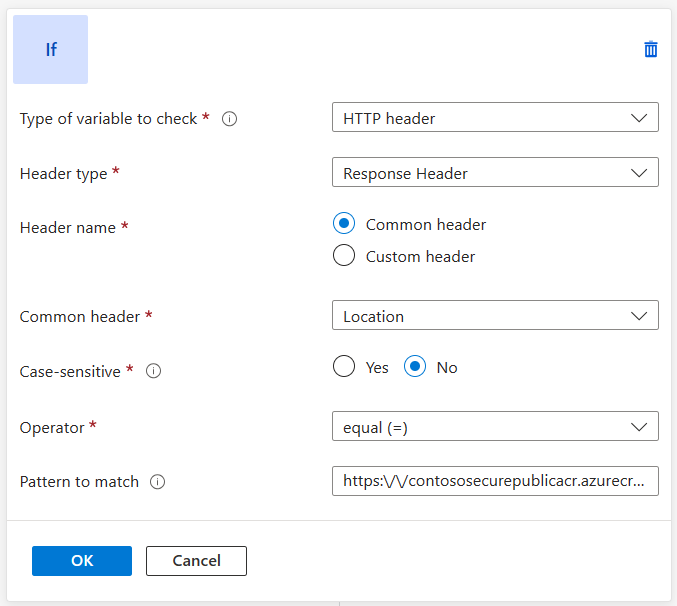Select the Common header radio option
Image resolution: width=677 pixels, height=606 pixels.
click(x=344, y=224)
